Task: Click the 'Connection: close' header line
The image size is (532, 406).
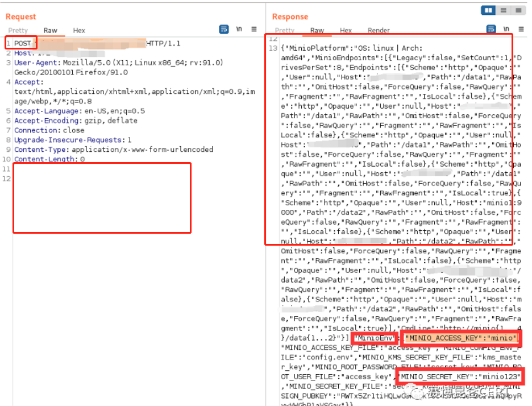Action: coord(49,130)
